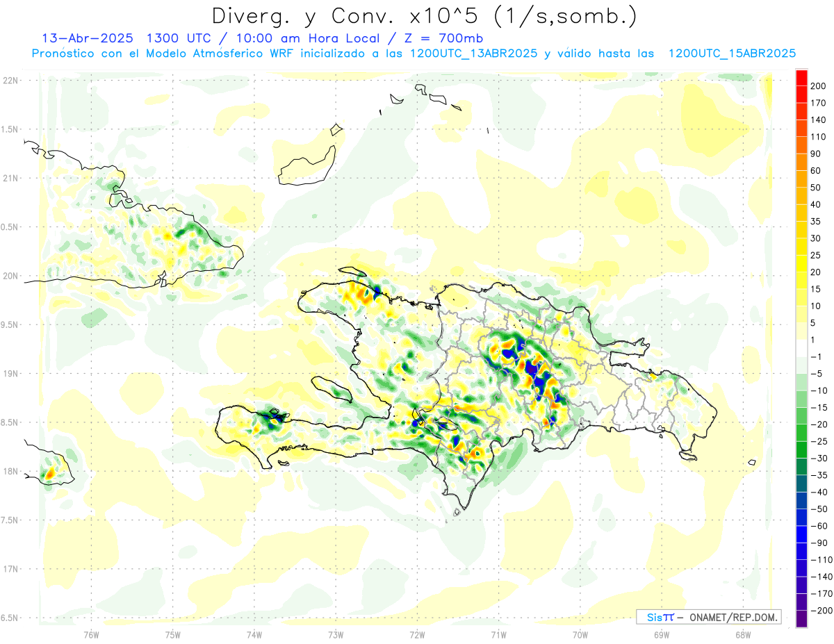Click the '69W' longitude label
This screenshot has height=644, width=834.
[662, 634]
